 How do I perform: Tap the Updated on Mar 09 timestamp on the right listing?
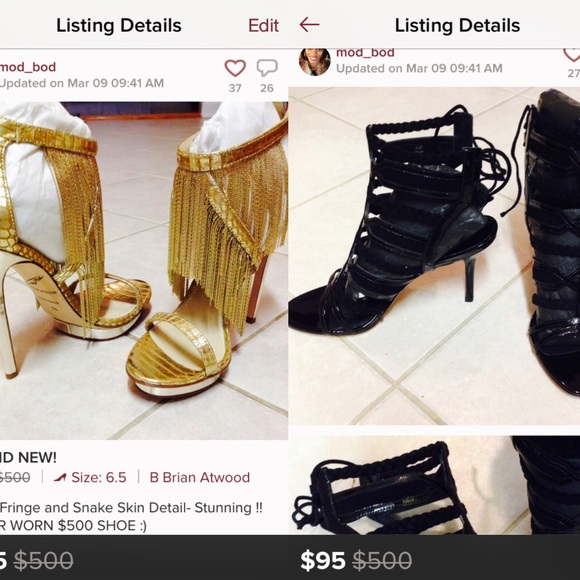(419, 68)
